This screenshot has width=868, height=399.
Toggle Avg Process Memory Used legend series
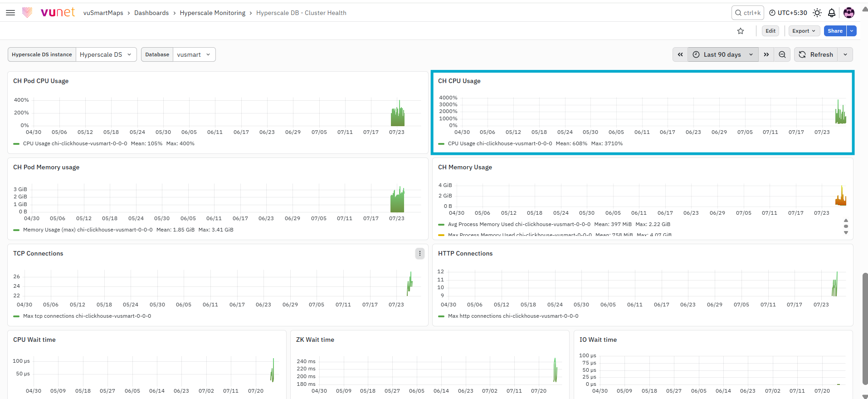(x=514, y=224)
